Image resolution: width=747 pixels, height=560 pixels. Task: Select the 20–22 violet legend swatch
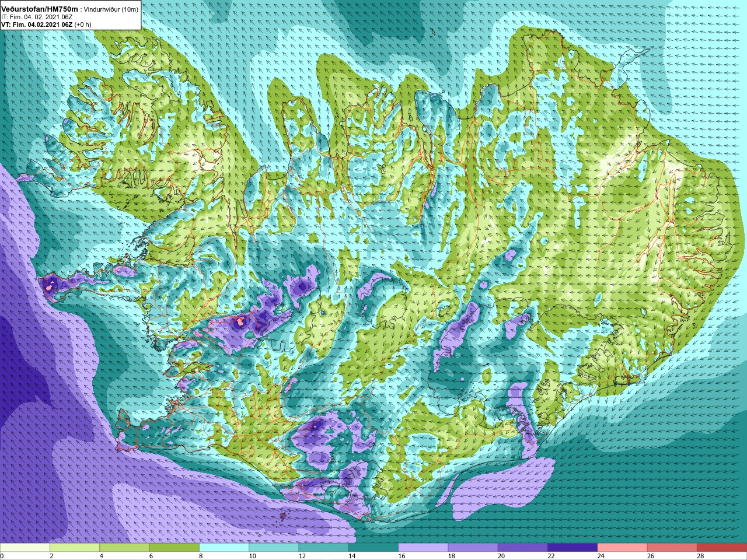click(523, 548)
